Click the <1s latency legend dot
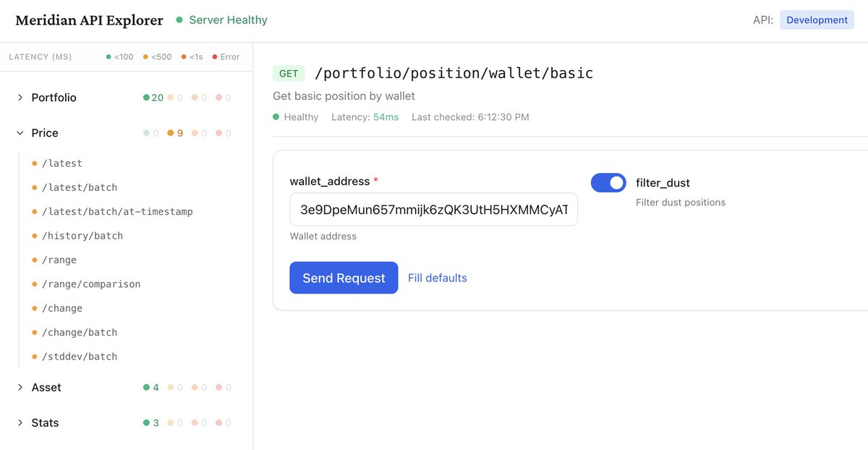868x450 pixels. click(184, 57)
